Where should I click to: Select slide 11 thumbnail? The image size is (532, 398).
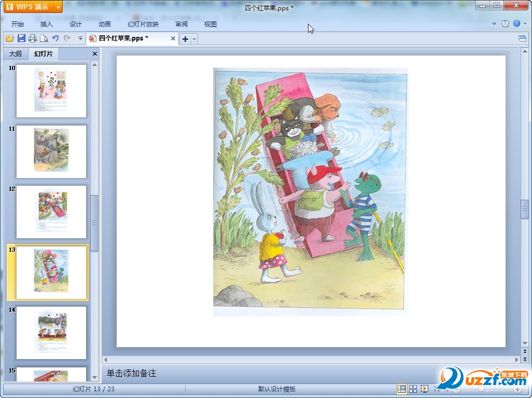click(51, 152)
